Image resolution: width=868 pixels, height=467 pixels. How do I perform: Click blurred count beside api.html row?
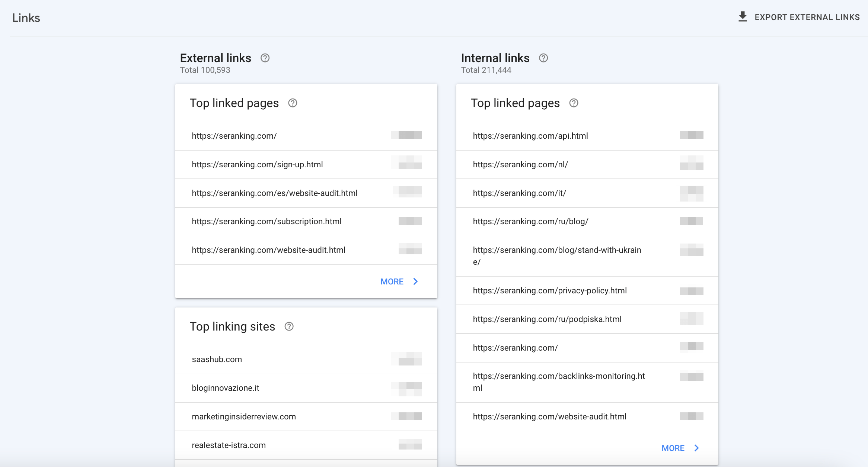pos(692,135)
